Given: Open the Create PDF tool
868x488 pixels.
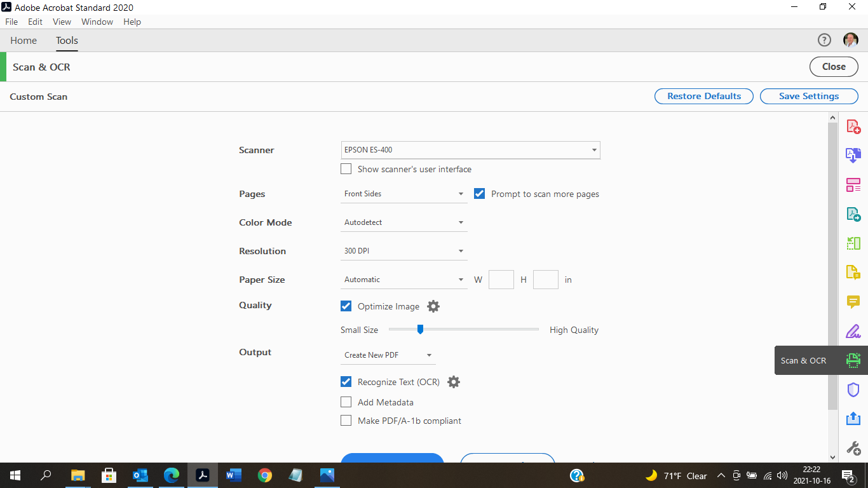Looking at the screenshot, I should 853,126.
